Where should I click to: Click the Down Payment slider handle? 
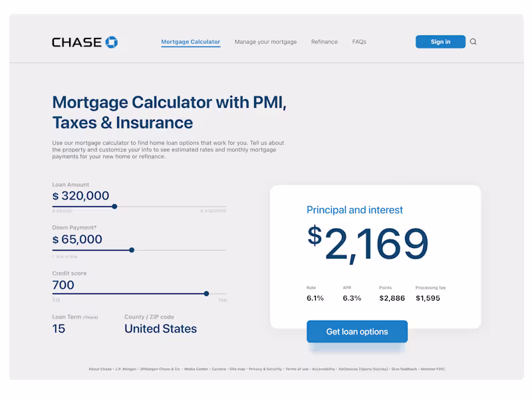click(132, 250)
